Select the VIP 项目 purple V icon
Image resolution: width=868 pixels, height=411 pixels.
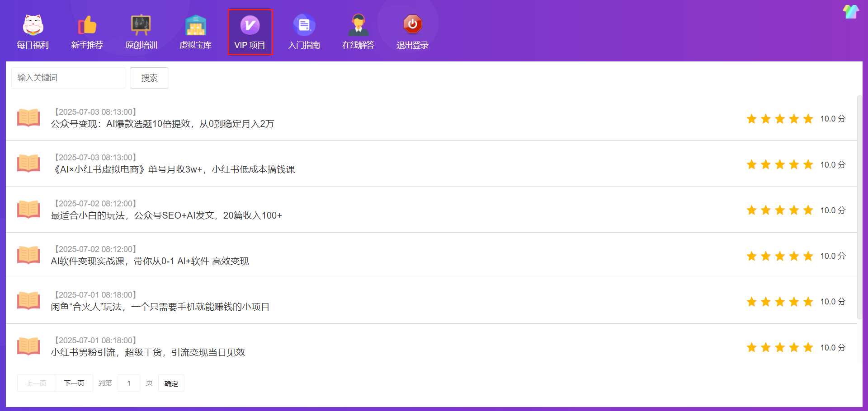pos(250,24)
